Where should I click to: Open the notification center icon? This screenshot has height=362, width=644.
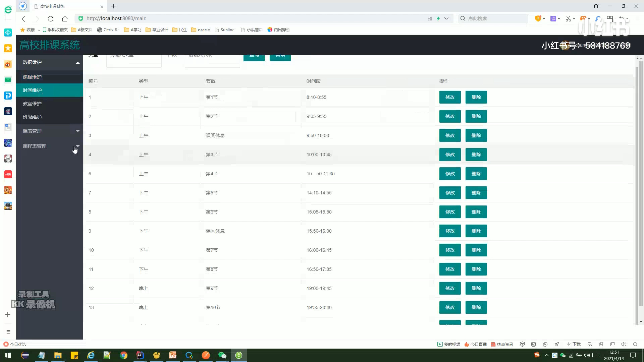633,355
